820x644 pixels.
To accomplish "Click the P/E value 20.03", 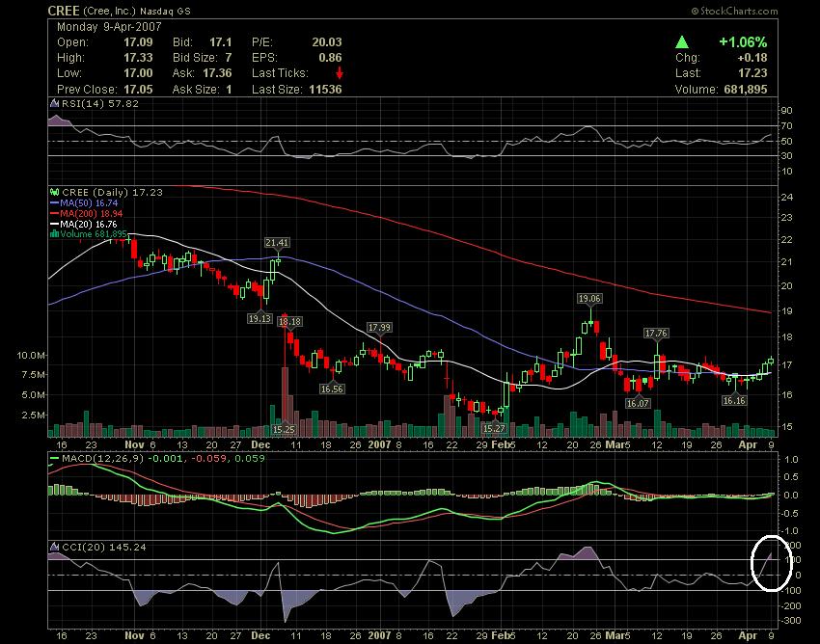I will 327,42.
